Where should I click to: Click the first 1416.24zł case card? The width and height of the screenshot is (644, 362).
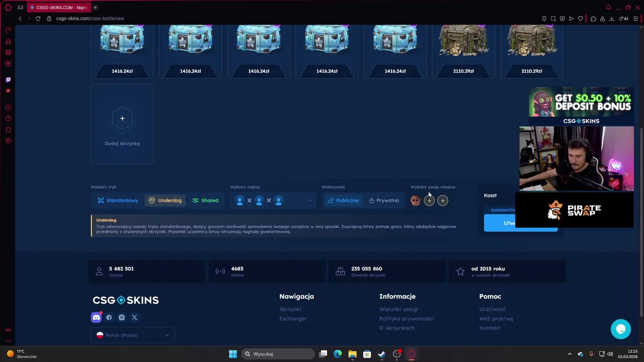pos(122,51)
